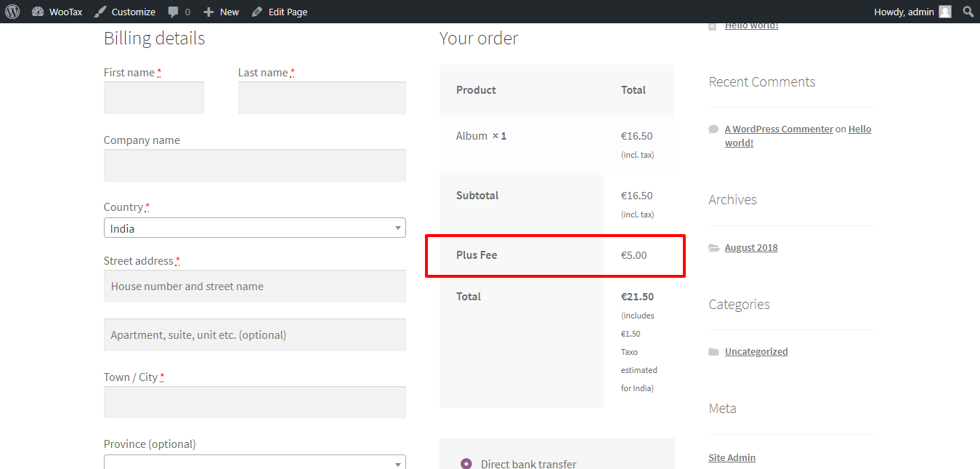980x469 pixels.
Task: Open the New content plus icon
Action: point(209,11)
